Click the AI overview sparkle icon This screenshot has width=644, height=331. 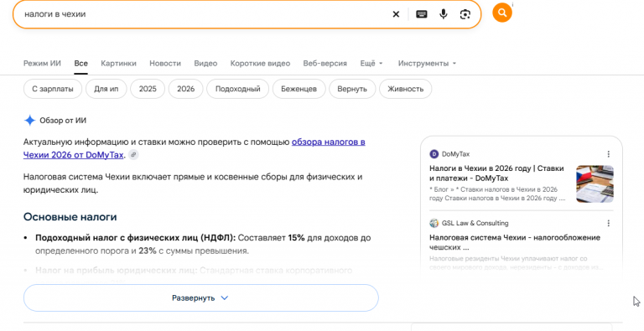(29, 121)
